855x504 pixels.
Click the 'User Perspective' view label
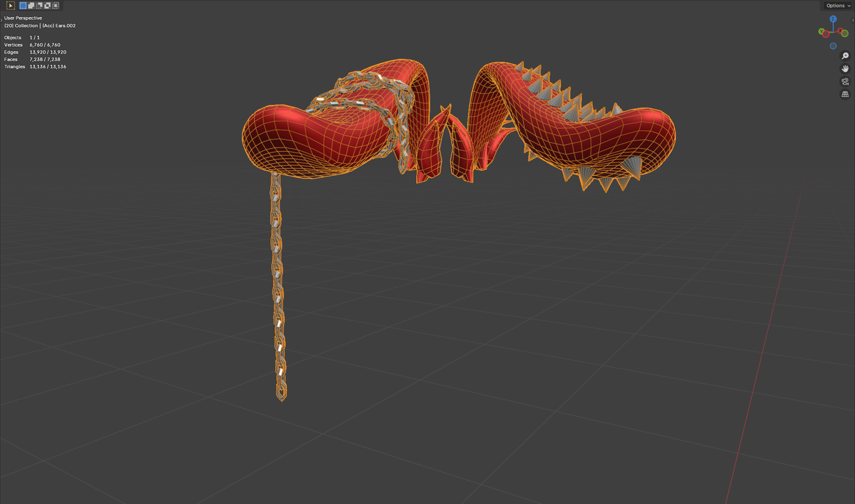tap(23, 18)
